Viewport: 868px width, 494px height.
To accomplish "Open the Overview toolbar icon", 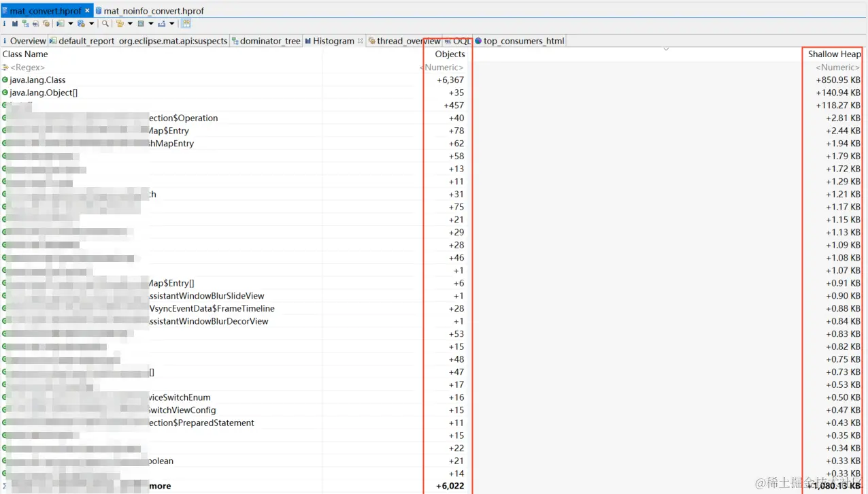I will (5, 23).
